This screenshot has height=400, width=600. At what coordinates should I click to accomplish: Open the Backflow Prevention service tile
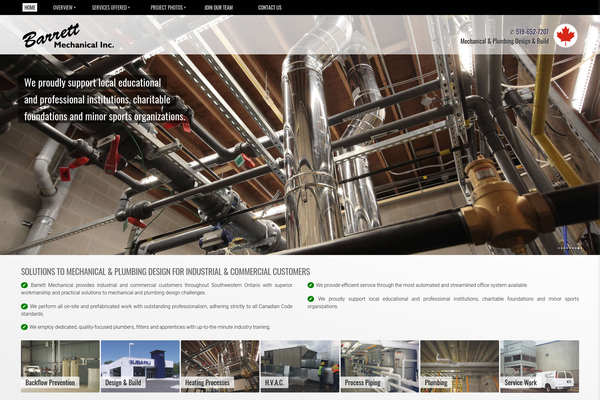click(x=60, y=366)
